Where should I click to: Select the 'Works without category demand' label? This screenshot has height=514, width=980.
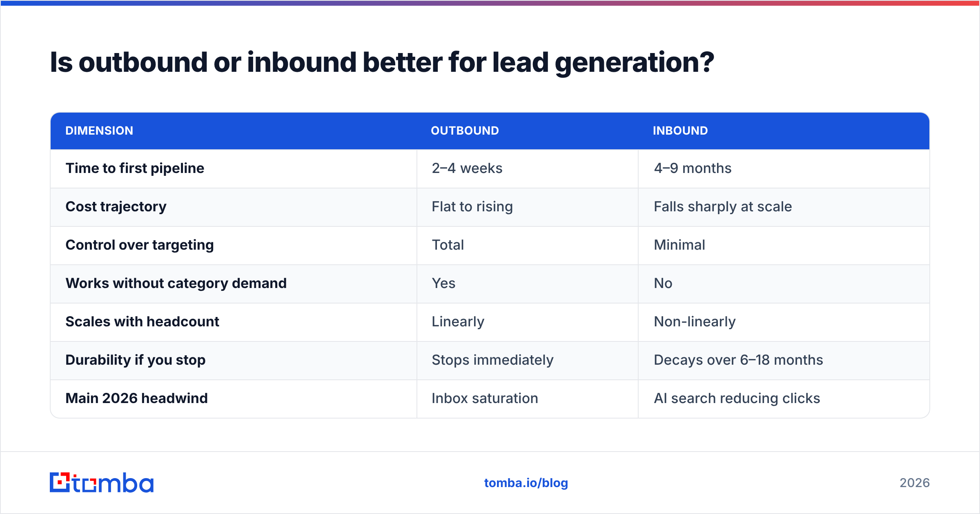pos(176,283)
